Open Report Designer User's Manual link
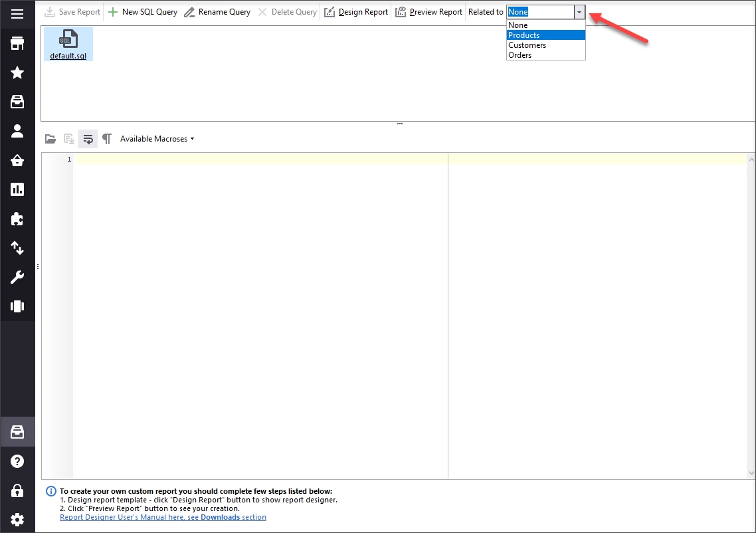This screenshot has height=533, width=756. click(163, 517)
